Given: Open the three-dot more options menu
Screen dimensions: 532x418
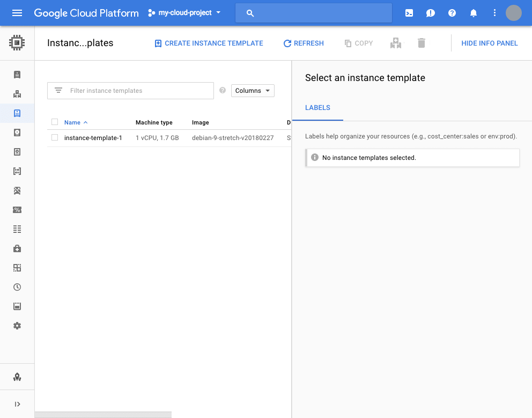Looking at the screenshot, I should (494, 13).
